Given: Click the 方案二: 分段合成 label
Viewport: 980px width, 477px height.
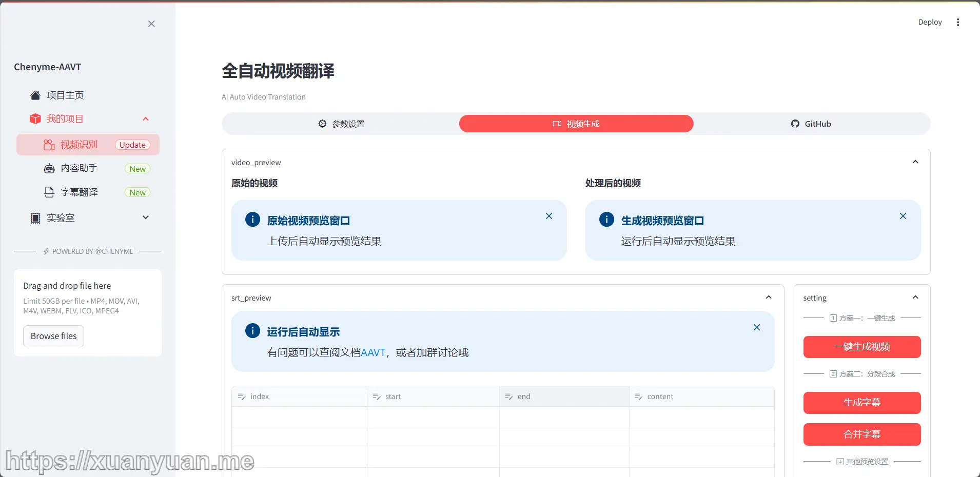Looking at the screenshot, I should point(862,374).
